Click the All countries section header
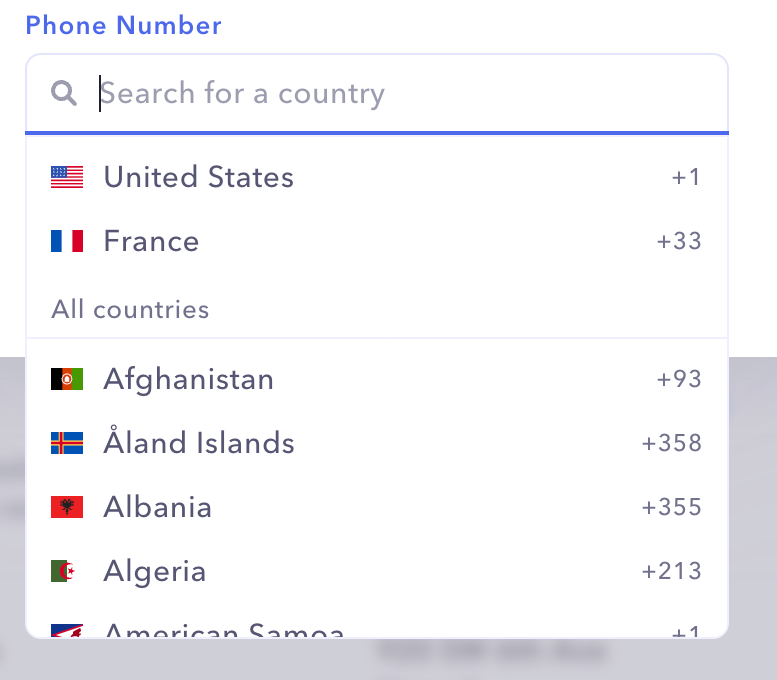The height and width of the screenshot is (680, 777). point(131,310)
